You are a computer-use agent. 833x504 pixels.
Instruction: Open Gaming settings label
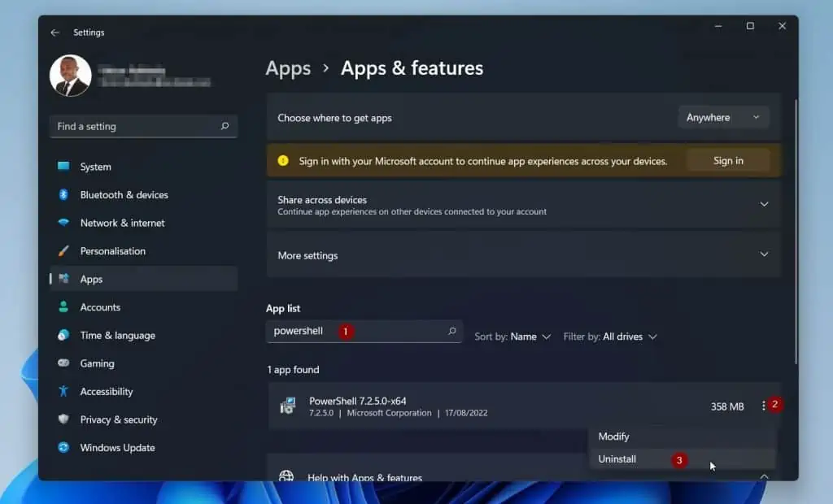pos(98,363)
